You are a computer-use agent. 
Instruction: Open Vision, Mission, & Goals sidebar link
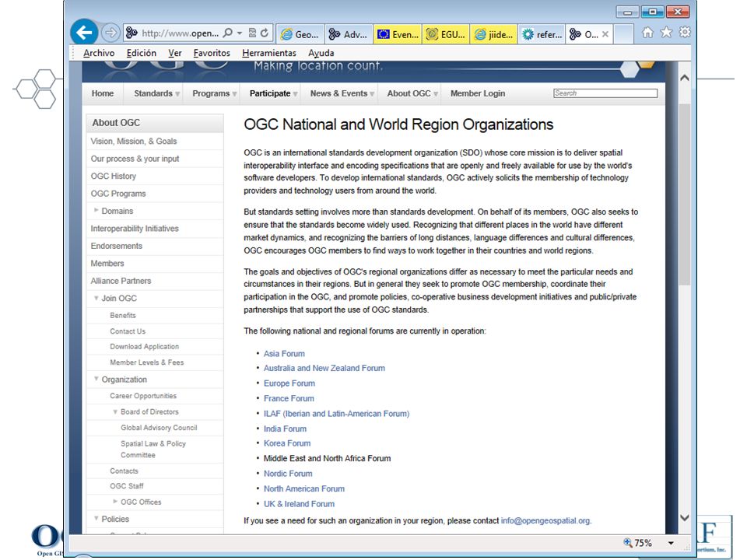click(x=134, y=142)
